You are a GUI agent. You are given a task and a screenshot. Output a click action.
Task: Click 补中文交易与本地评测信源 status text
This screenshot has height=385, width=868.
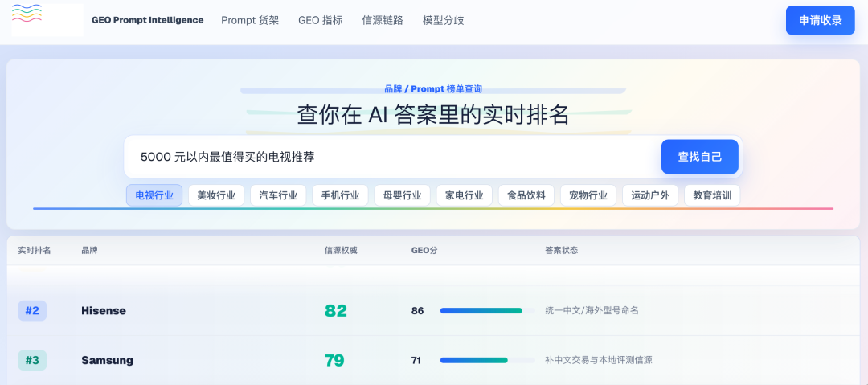(x=599, y=361)
